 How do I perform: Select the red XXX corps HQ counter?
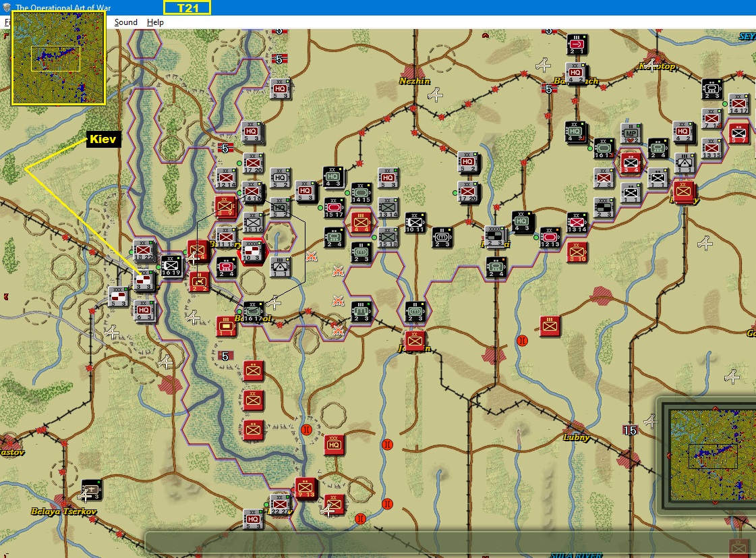click(334, 445)
